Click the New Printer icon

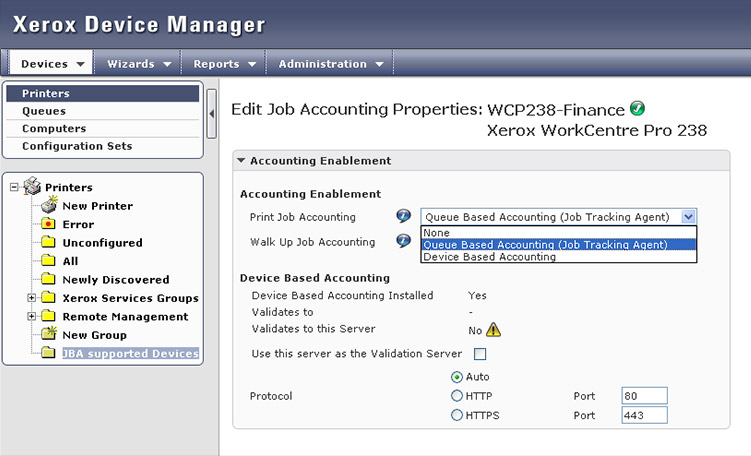tap(49, 205)
